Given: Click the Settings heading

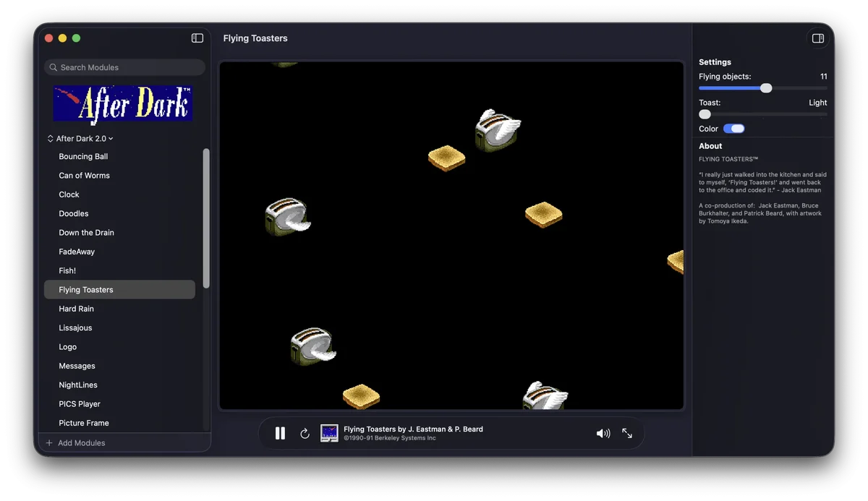Looking at the screenshot, I should pos(715,62).
